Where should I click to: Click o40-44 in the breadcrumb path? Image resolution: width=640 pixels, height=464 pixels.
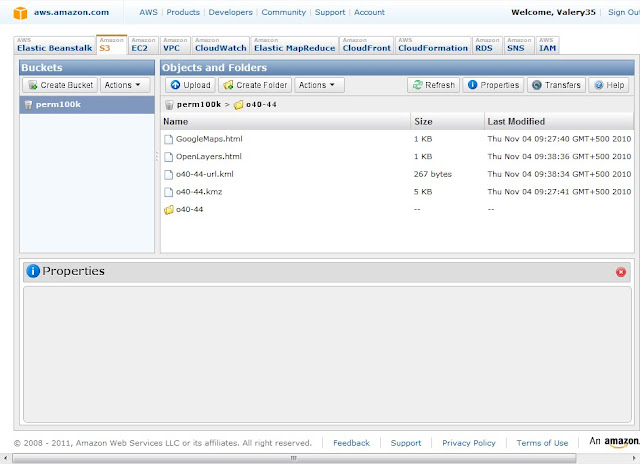(x=261, y=104)
